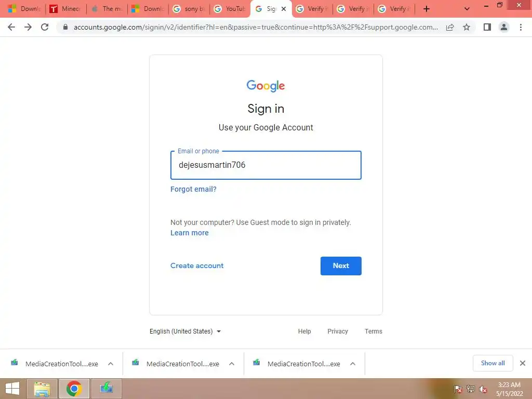This screenshot has height=399, width=532.
Task: Switch to the YouTube tab
Action: click(230, 9)
